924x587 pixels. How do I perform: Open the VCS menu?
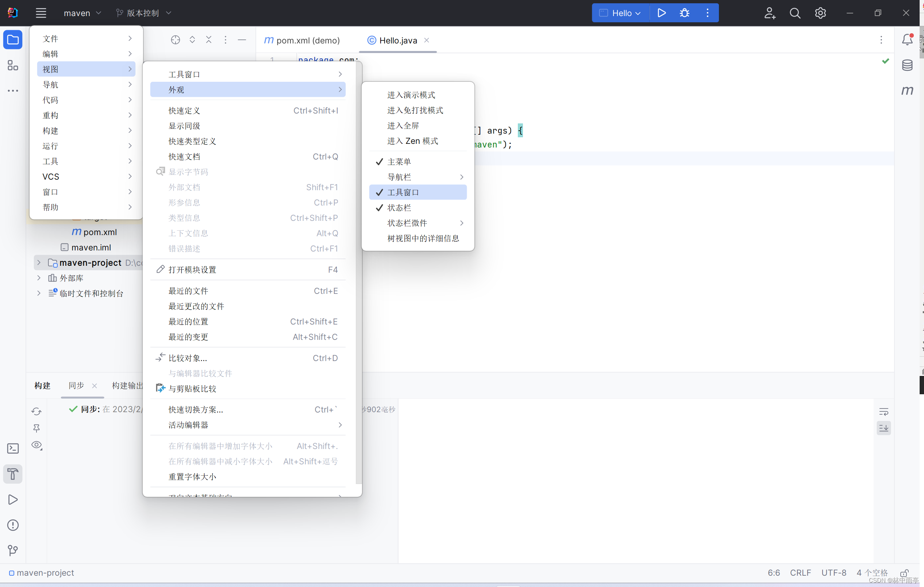[86, 177]
